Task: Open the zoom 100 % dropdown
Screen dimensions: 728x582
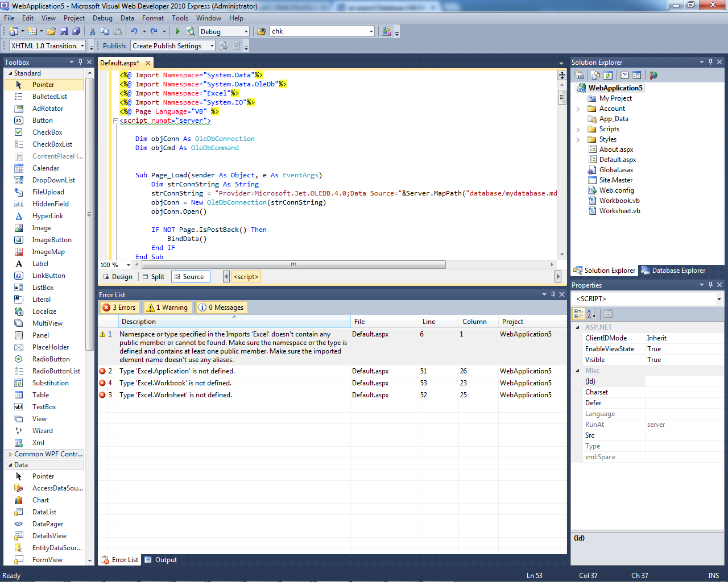Action: [129, 265]
